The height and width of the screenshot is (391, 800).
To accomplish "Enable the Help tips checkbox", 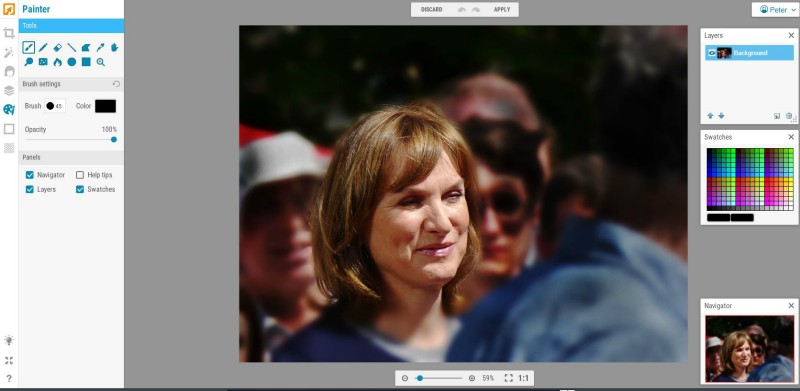I will [80, 175].
